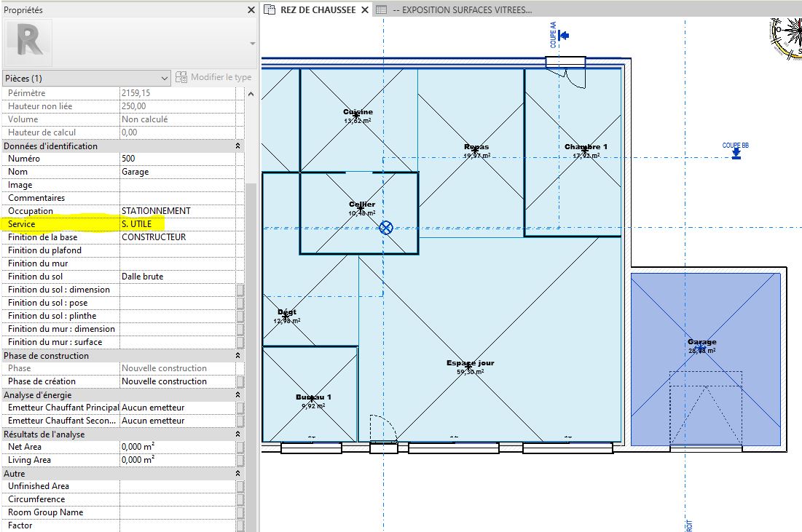Click the Revit family type preview thumbnail

(x=28, y=43)
